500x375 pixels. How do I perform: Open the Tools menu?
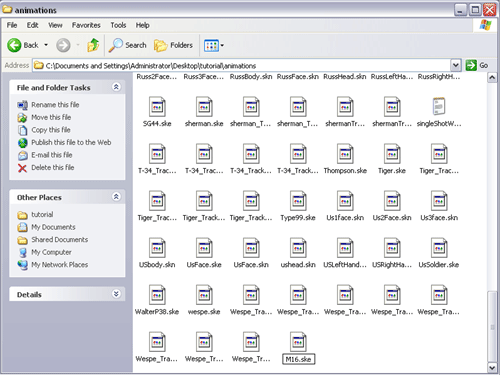tap(118, 25)
